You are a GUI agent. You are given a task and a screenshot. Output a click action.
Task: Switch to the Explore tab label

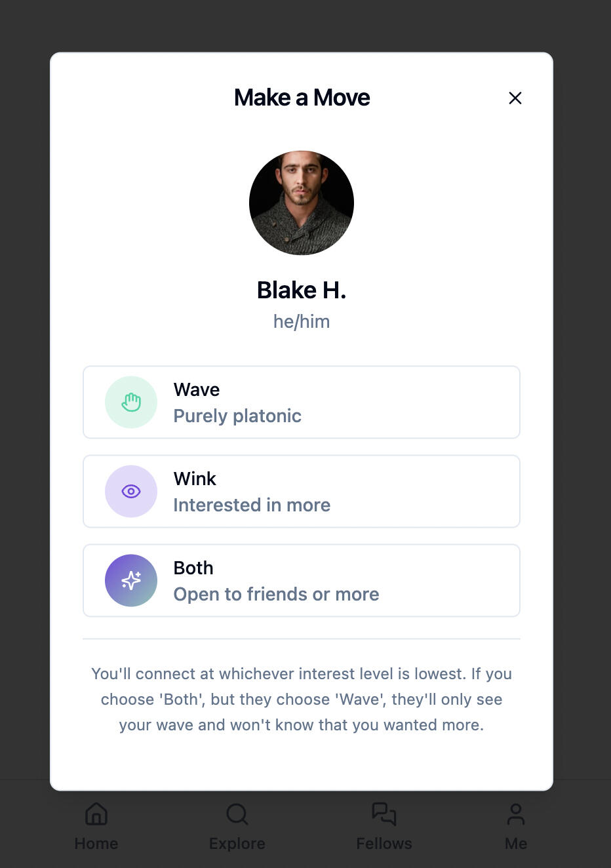(x=237, y=843)
